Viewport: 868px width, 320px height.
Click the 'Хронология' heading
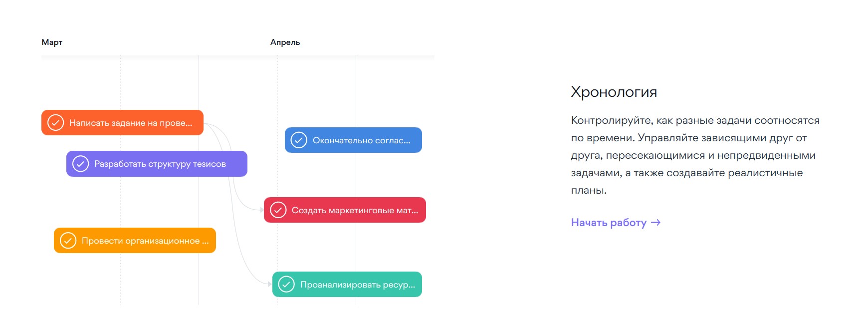click(x=614, y=92)
